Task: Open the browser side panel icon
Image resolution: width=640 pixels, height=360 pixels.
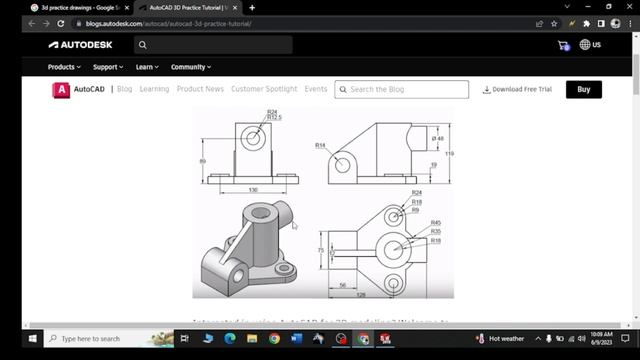Action: (601, 24)
